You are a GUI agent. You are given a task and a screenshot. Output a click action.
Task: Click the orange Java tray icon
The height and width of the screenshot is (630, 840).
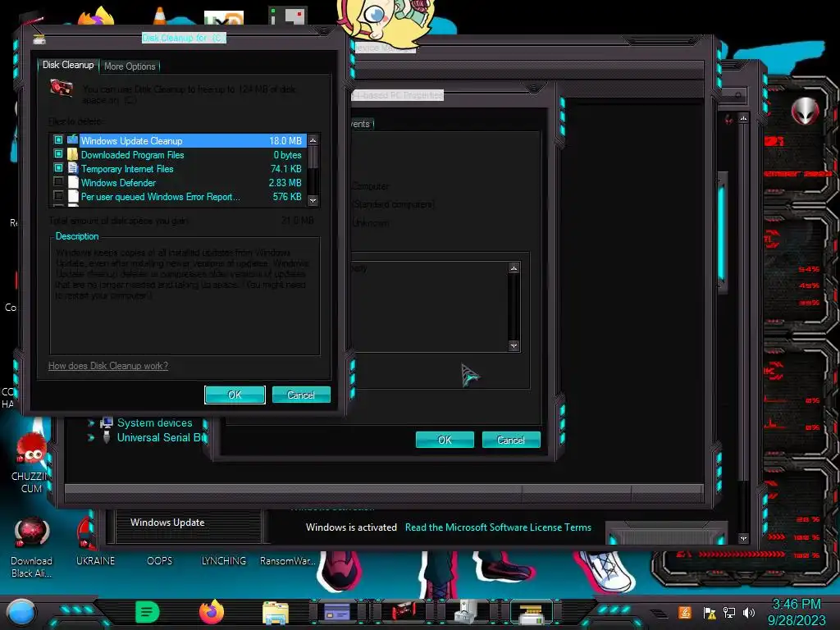click(685, 612)
